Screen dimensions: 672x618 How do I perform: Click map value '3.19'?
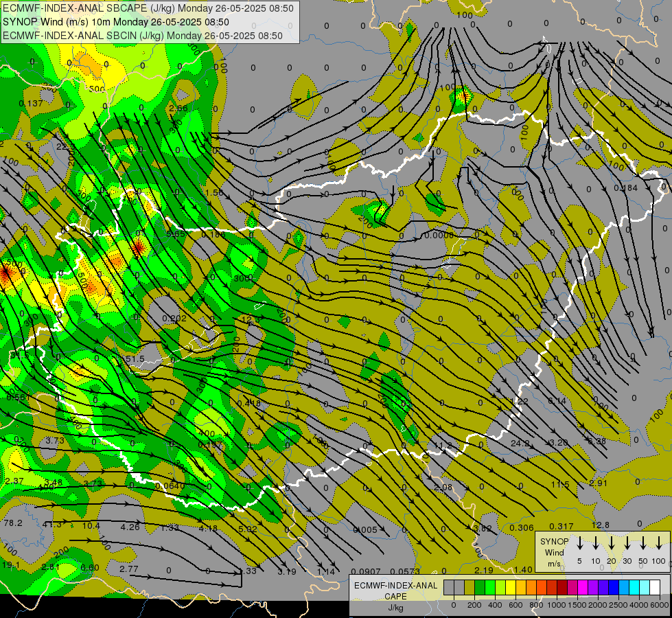pos(286,571)
